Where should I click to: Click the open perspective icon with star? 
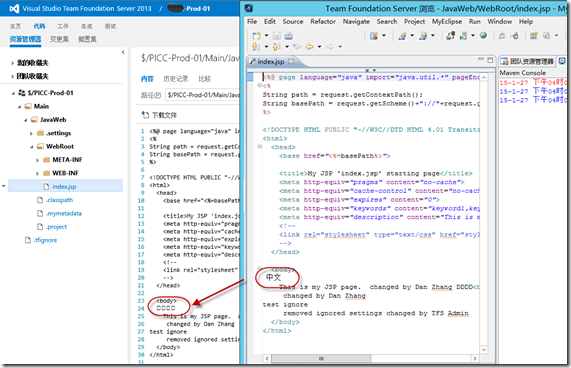click(x=534, y=36)
